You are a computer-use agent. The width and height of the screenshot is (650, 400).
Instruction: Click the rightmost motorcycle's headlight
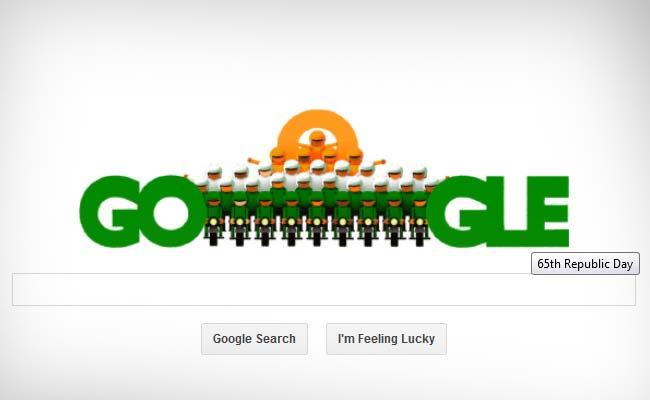(420, 222)
